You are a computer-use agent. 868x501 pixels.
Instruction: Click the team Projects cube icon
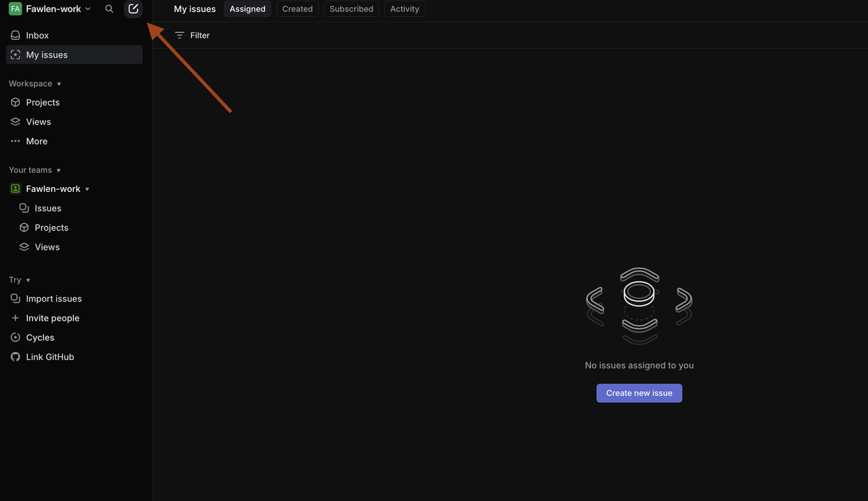pos(24,228)
